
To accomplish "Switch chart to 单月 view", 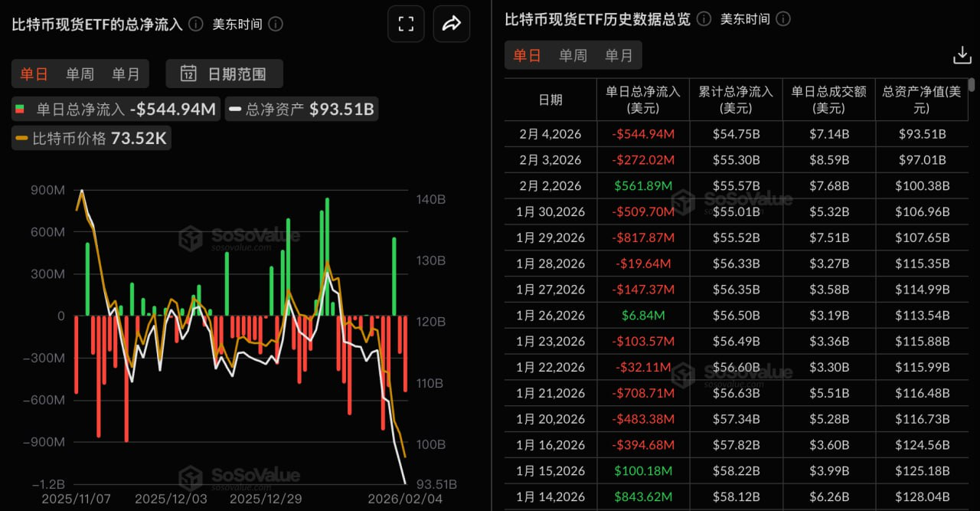I will (126, 74).
